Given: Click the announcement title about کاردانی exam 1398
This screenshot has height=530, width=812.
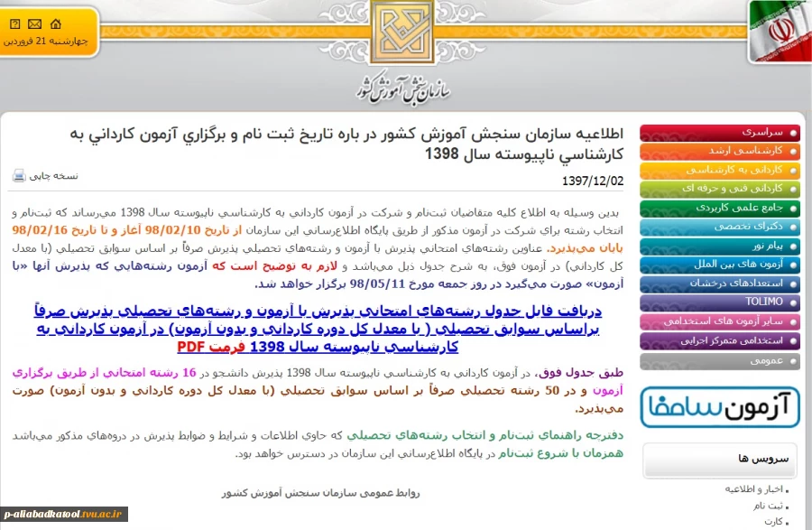Looking at the screenshot, I should point(346,144).
